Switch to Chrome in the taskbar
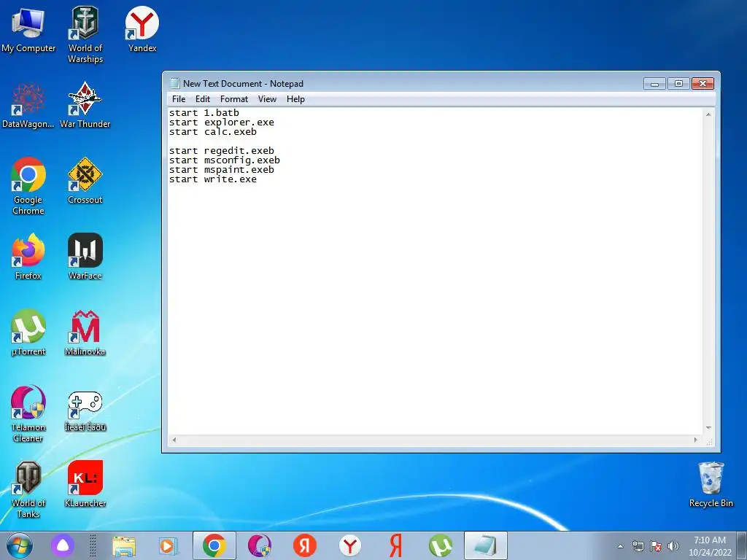 tap(214, 545)
